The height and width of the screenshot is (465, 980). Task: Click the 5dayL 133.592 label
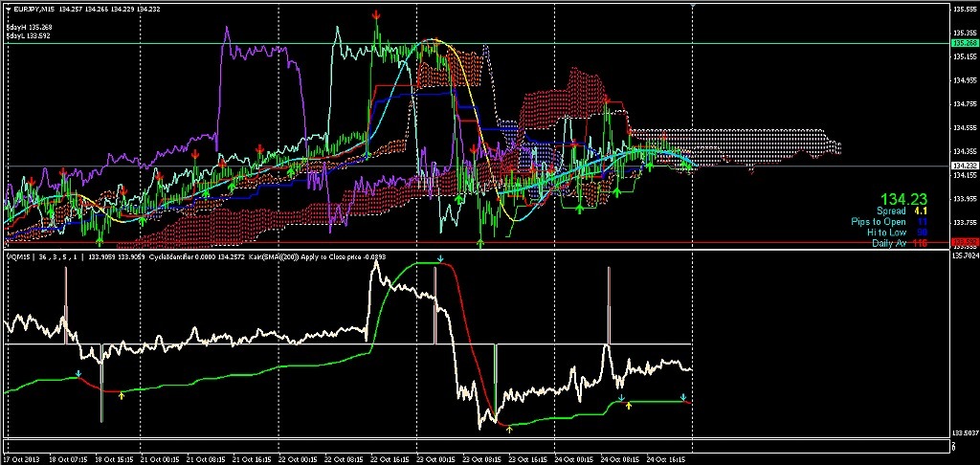(x=28, y=35)
